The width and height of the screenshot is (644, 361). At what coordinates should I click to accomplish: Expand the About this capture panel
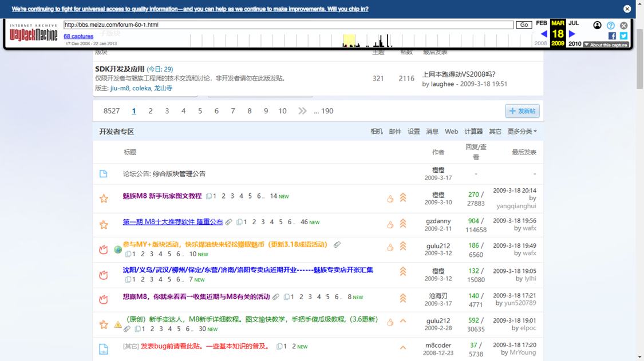pyautogui.click(x=606, y=45)
